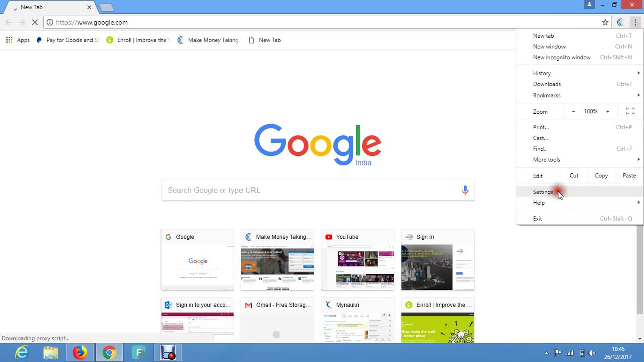Choose Find... in the menu
Screen dimensions: 644x362
tap(580, 149)
